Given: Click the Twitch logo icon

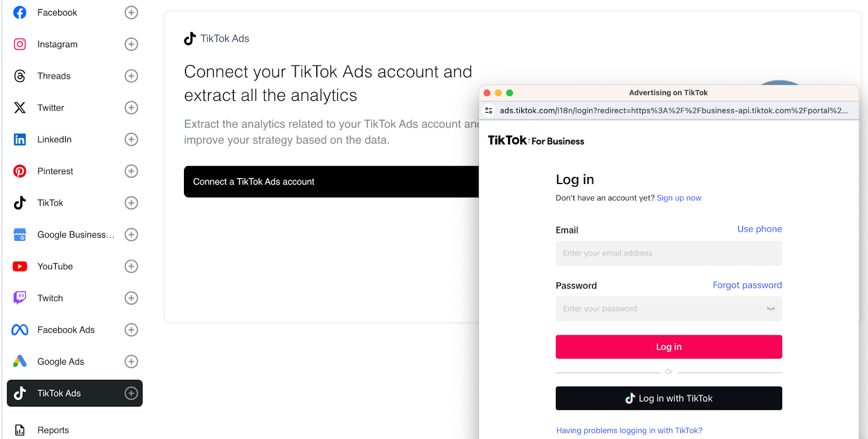Looking at the screenshot, I should (20, 298).
